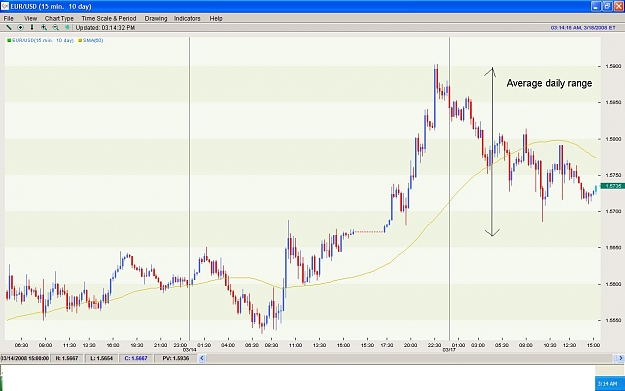Click the crosshair target toolbar icon
The image size is (625, 391).
(20, 28)
